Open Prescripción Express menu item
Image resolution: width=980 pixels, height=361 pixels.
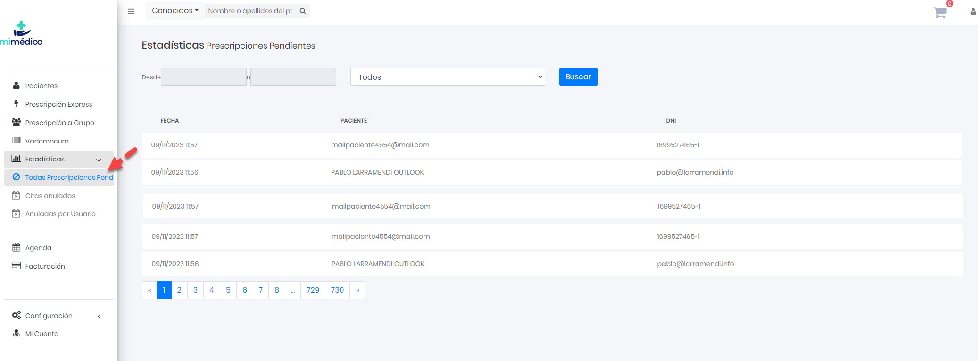click(x=58, y=104)
